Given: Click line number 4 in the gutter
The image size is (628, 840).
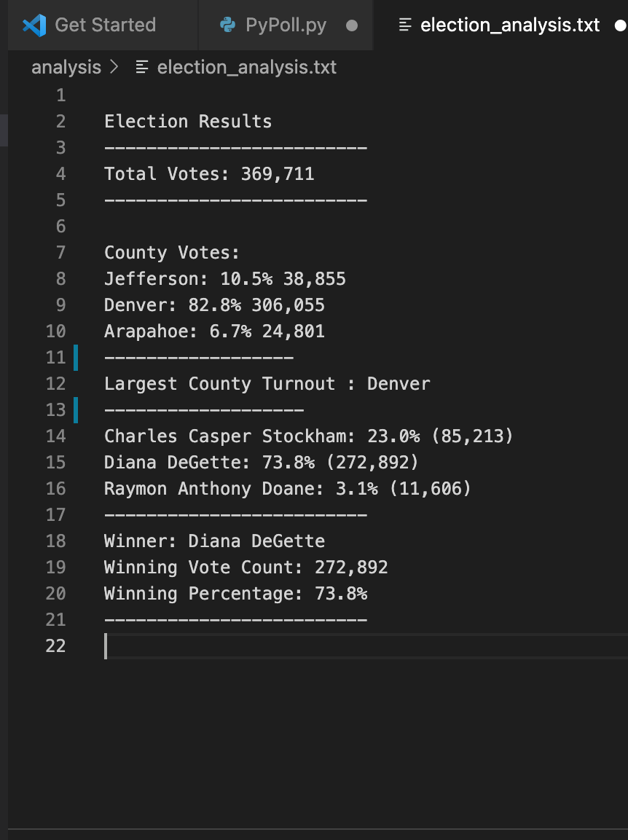Looking at the screenshot, I should click(61, 173).
